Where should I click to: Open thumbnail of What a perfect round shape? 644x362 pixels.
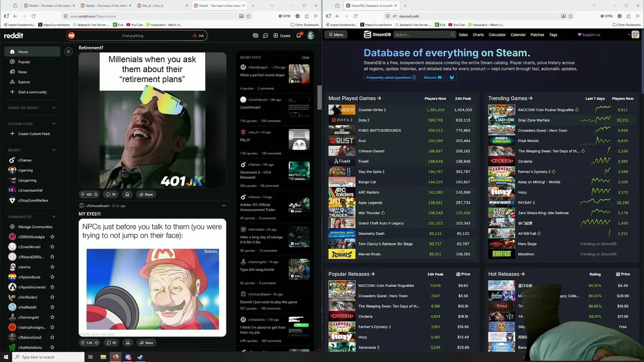click(x=299, y=74)
